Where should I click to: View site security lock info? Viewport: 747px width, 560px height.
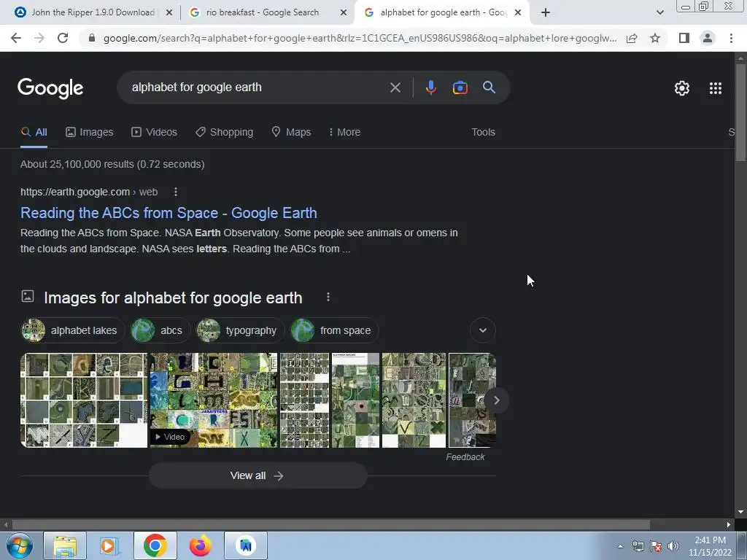pyautogui.click(x=92, y=38)
